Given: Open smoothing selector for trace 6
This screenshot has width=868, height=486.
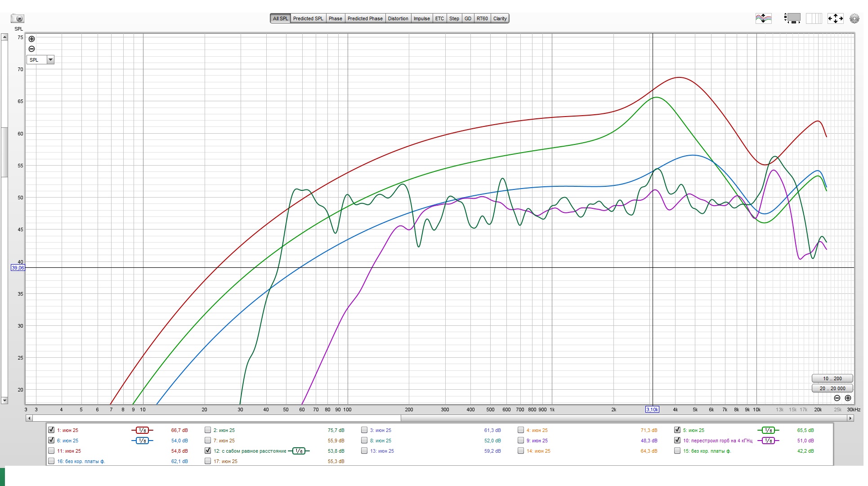Looking at the screenshot, I should click(142, 441).
